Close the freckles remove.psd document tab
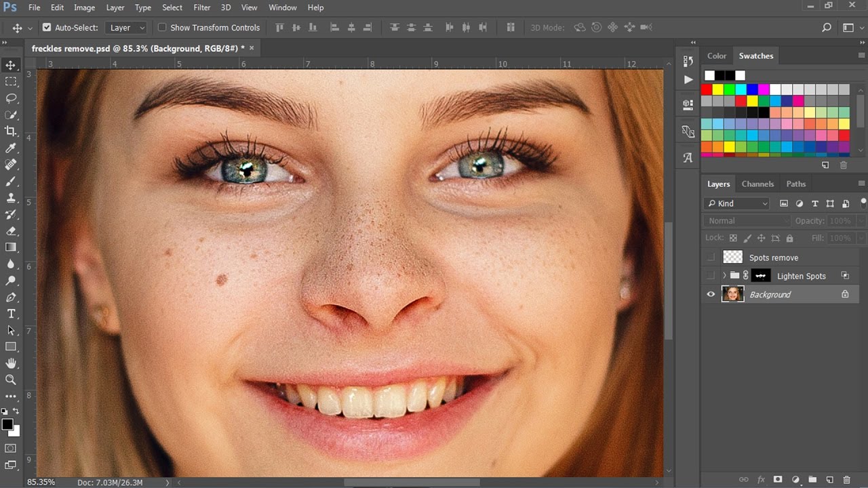 tap(252, 48)
